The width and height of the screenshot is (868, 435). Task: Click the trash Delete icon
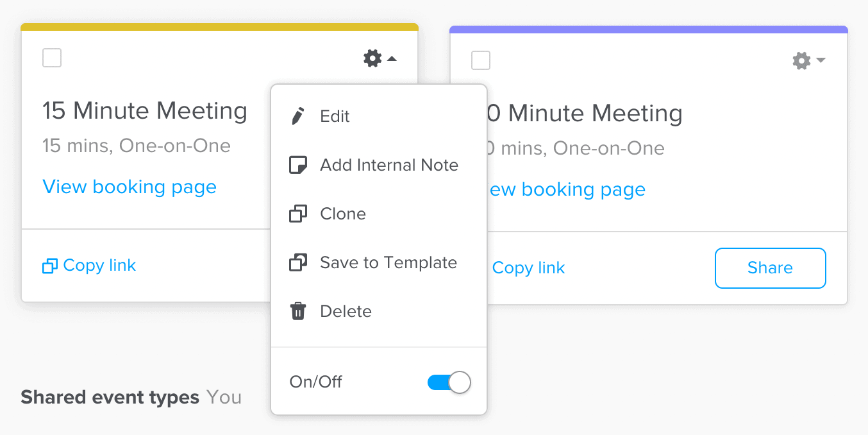tap(297, 311)
